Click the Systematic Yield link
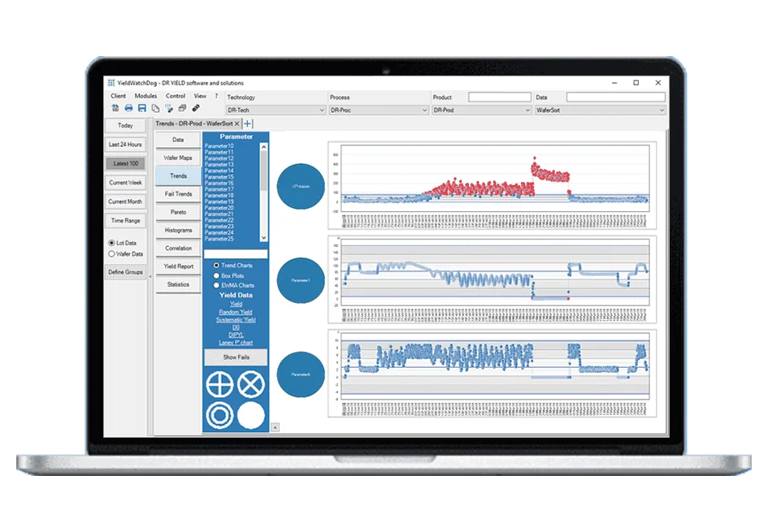The image size is (768, 532). pos(236,320)
